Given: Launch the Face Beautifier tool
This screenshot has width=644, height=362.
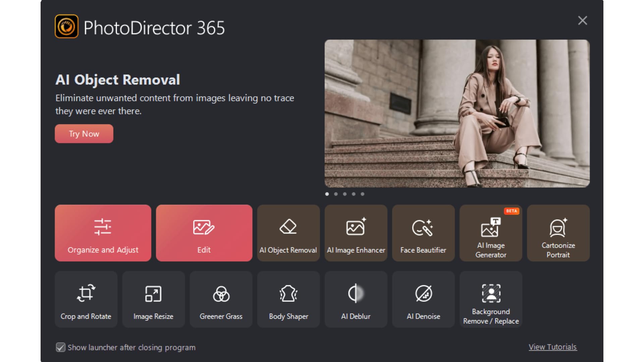Looking at the screenshot, I should (423, 233).
